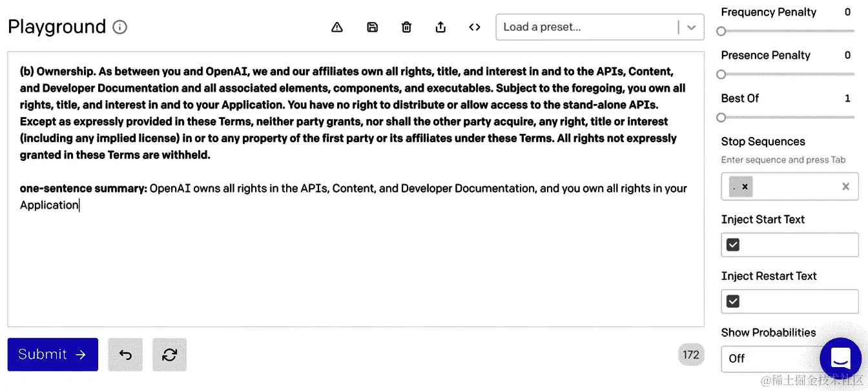Delete the preset using the trash icon
Image resolution: width=868 pixels, height=391 pixels.
406,27
